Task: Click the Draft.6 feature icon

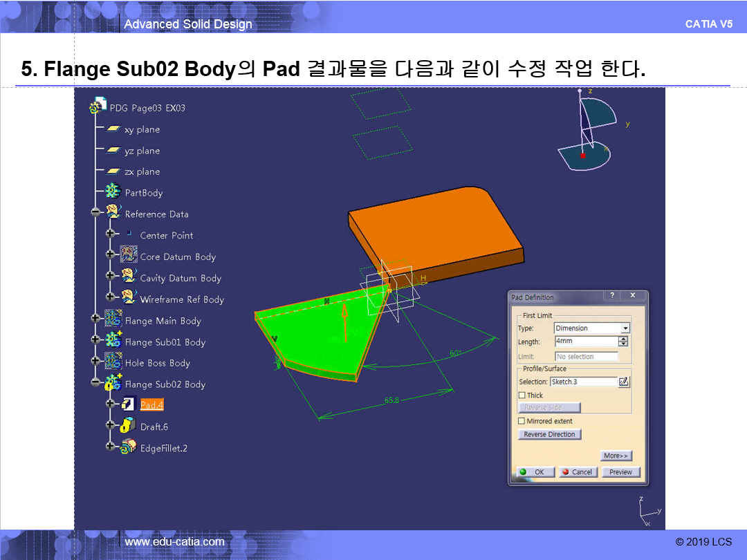Action: coord(128,425)
